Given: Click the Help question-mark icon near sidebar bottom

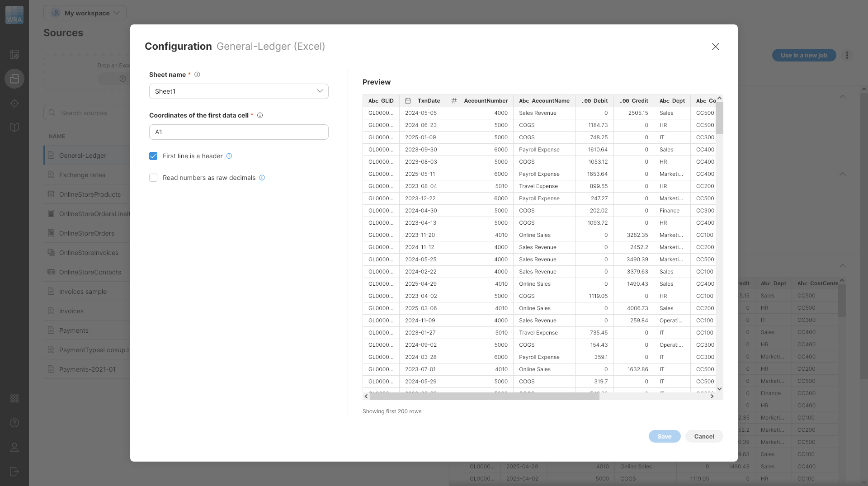Looking at the screenshot, I should [x=14, y=423].
